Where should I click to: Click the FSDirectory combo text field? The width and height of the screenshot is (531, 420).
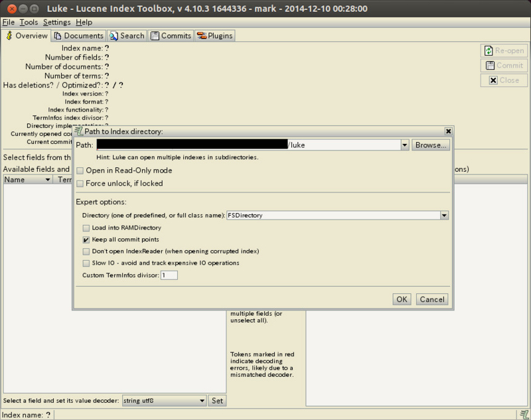(333, 215)
